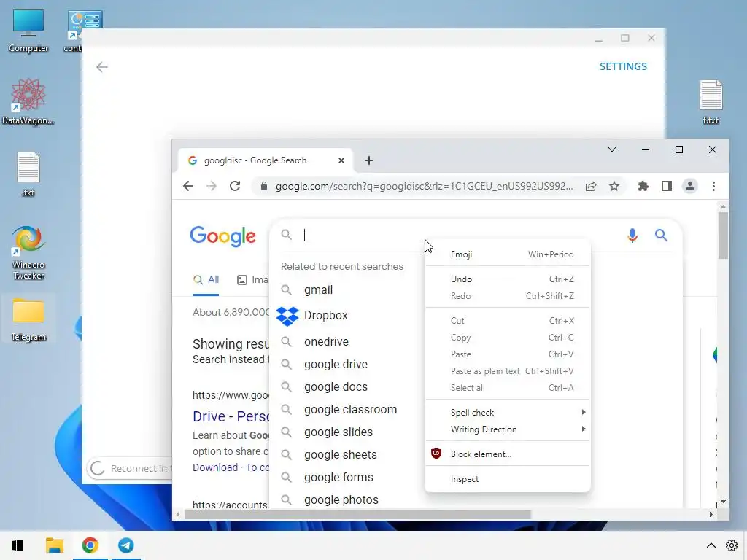This screenshot has height=560, width=747.
Task: Click the scroll down arrow in Chrome
Action: tap(723, 502)
